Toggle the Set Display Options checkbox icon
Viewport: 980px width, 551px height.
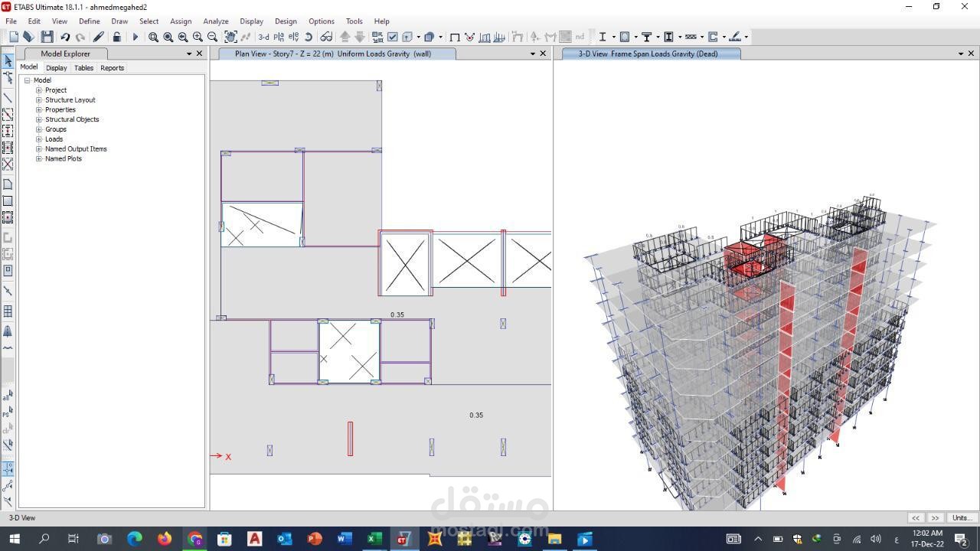[393, 37]
